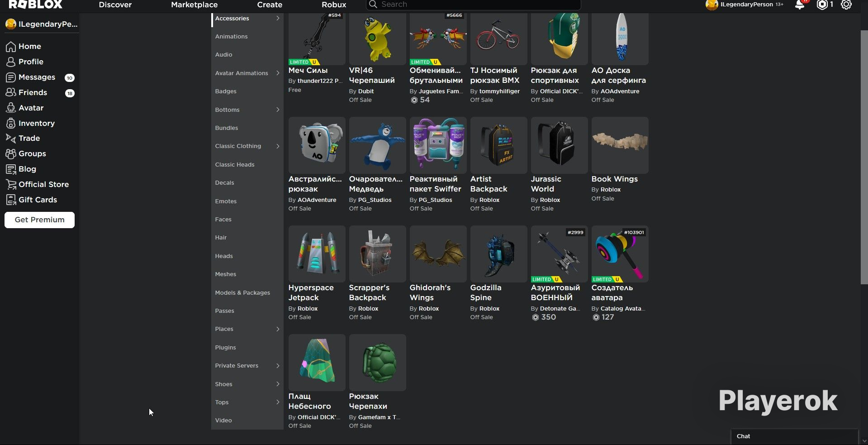868x445 pixels.
Task: Open Ghidorah's Wings item thumbnail
Action: (438, 254)
